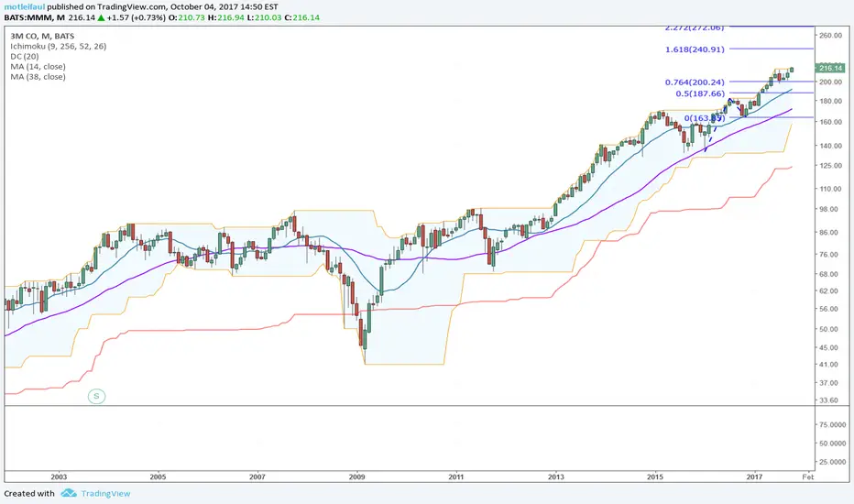Click the 125.00 price scale label
This screenshot has height=504, width=854.
click(830, 166)
